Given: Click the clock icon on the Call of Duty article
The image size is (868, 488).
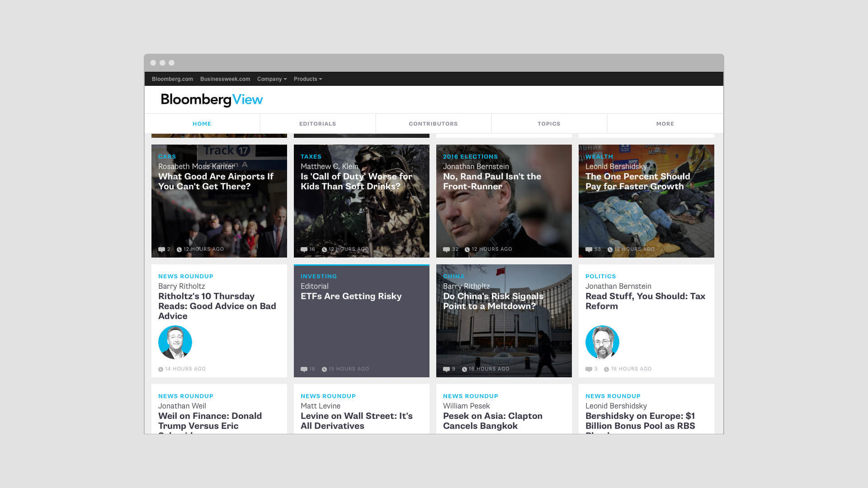Looking at the screenshot, I should coord(324,249).
